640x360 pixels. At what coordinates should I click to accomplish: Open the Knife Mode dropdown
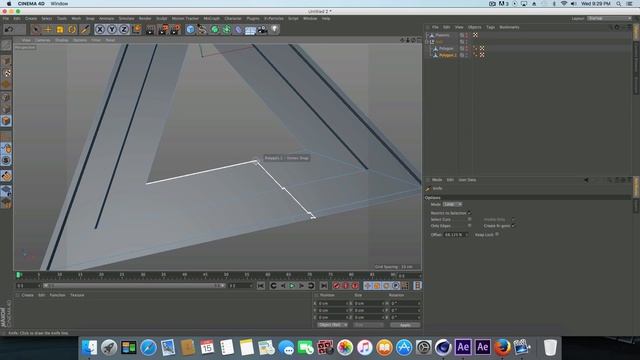[x=452, y=204]
